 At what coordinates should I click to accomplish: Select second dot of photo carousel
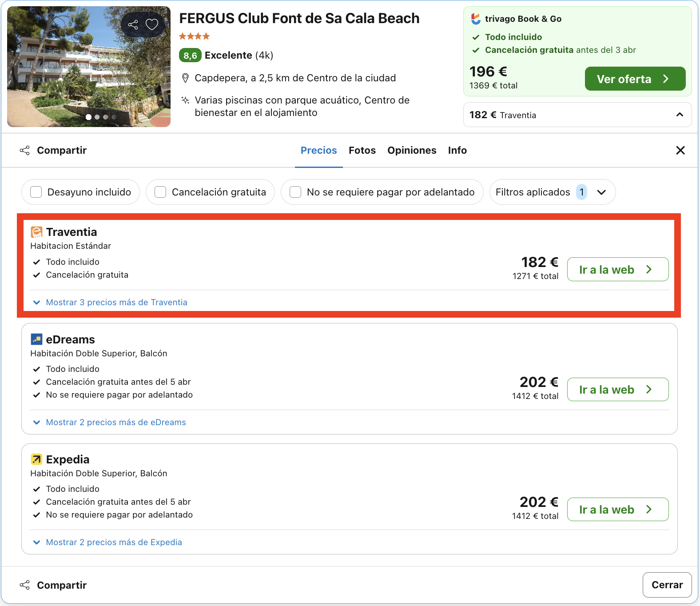[x=97, y=117]
